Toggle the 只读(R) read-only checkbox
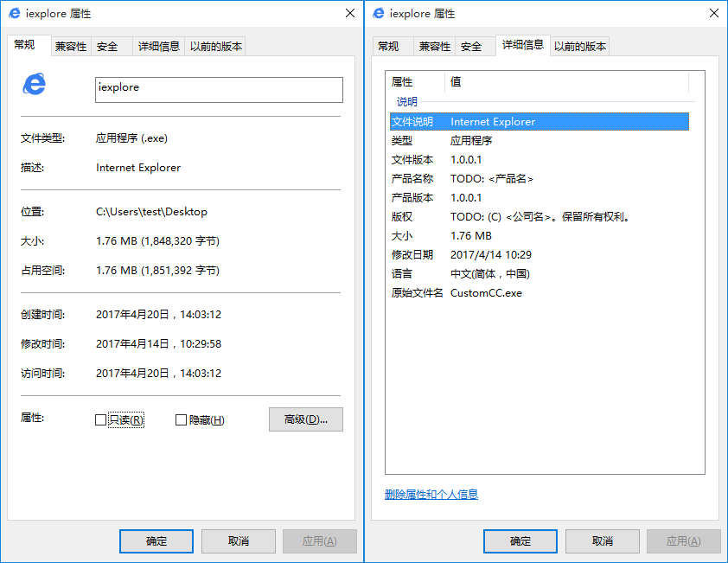This screenshot has height=563, width=728. click(100, 420)
